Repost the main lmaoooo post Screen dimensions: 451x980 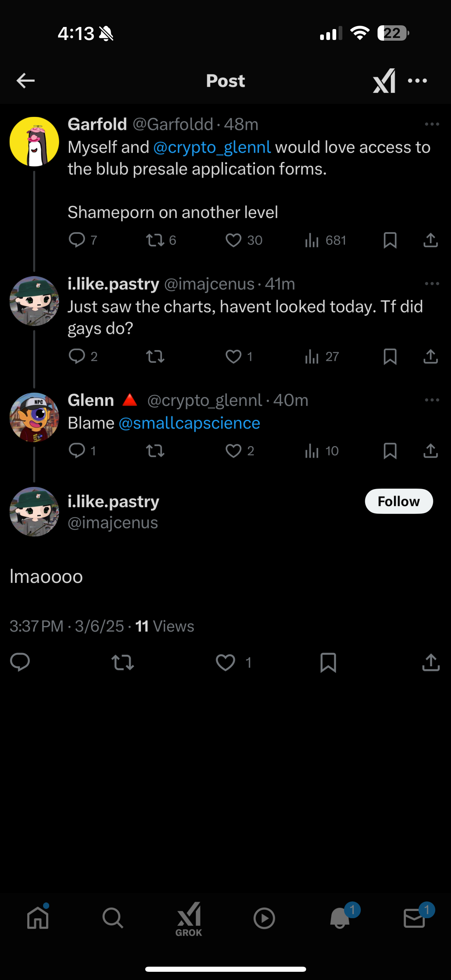[122, 662]
